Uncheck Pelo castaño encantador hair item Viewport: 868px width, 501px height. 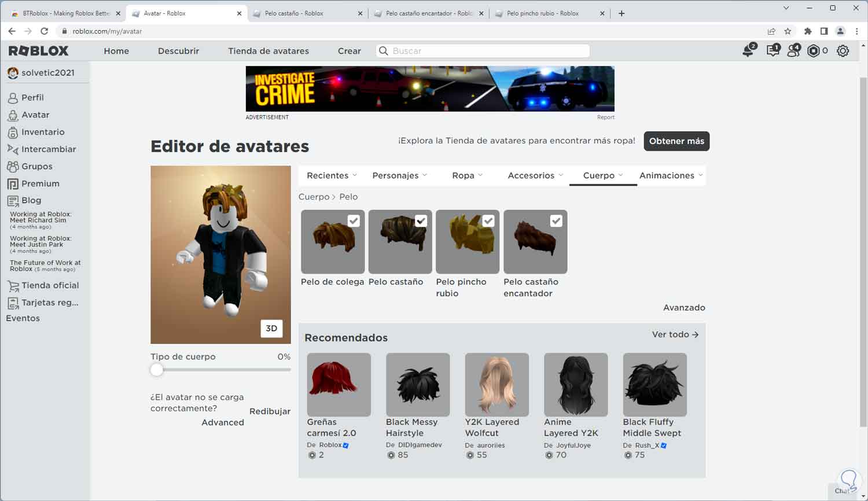click(556, 221)
